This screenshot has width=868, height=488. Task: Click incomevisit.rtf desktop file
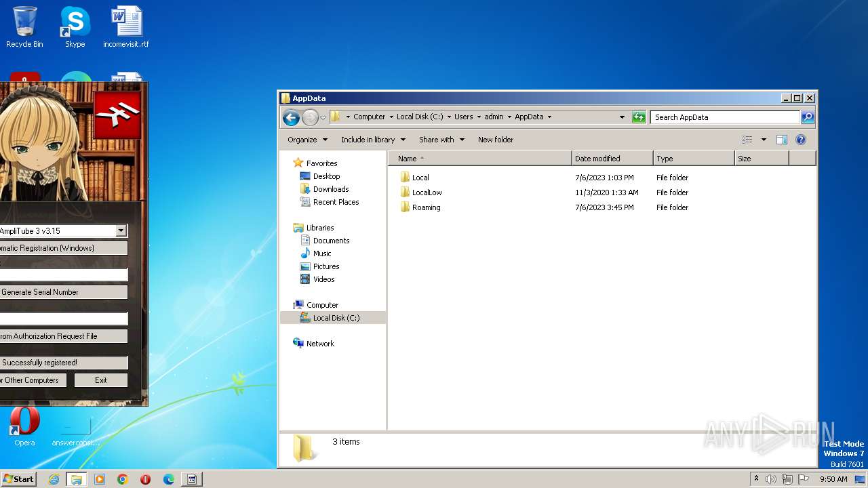coord(126,27)
